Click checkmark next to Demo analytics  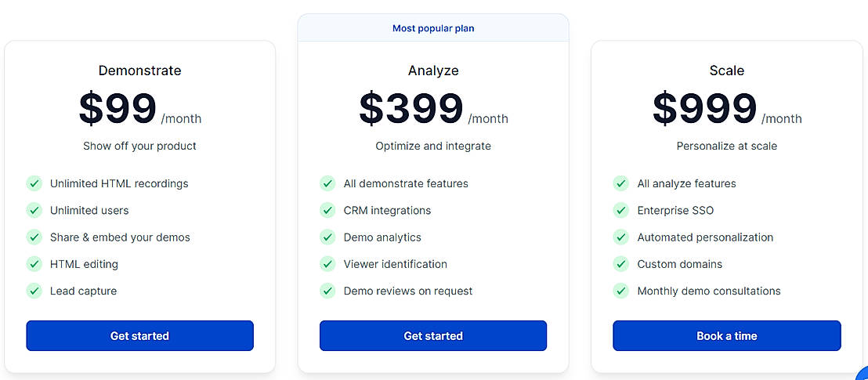[327, 237]
